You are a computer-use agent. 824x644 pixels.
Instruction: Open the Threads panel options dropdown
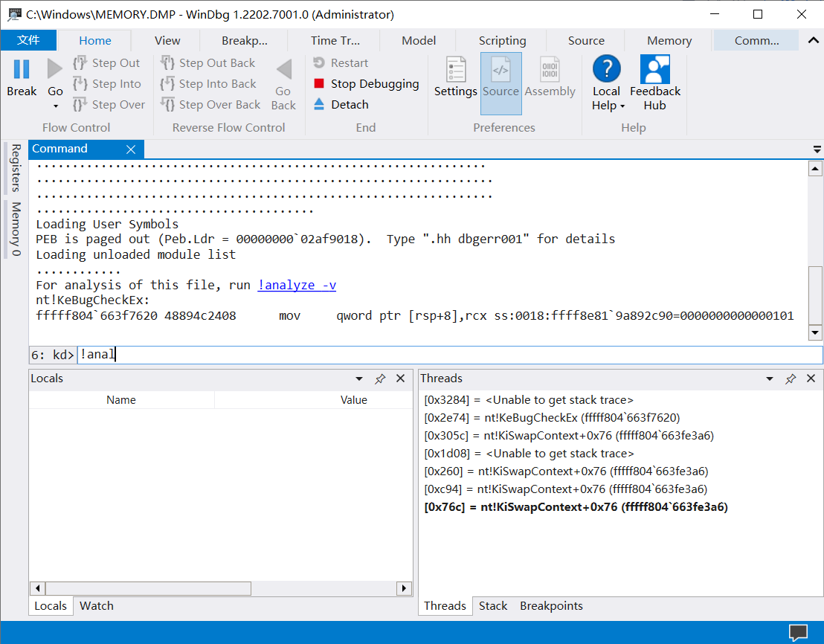point(770,379)
